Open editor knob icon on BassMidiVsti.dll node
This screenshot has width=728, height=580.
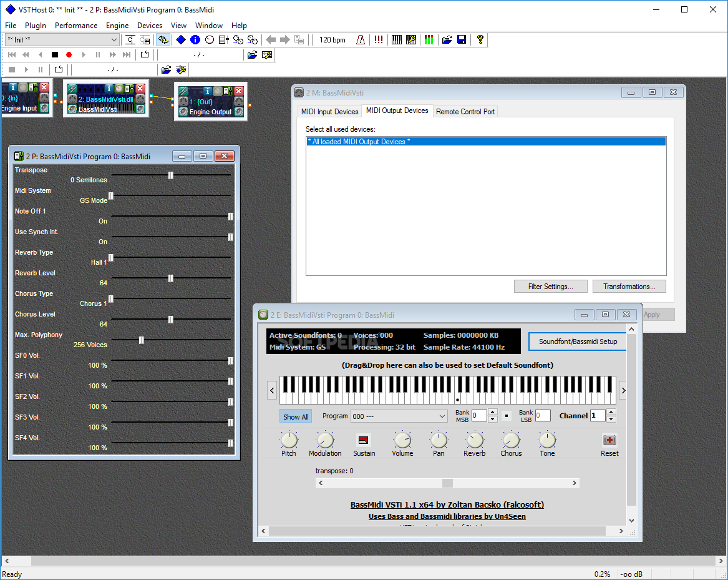tap(119, 88)
